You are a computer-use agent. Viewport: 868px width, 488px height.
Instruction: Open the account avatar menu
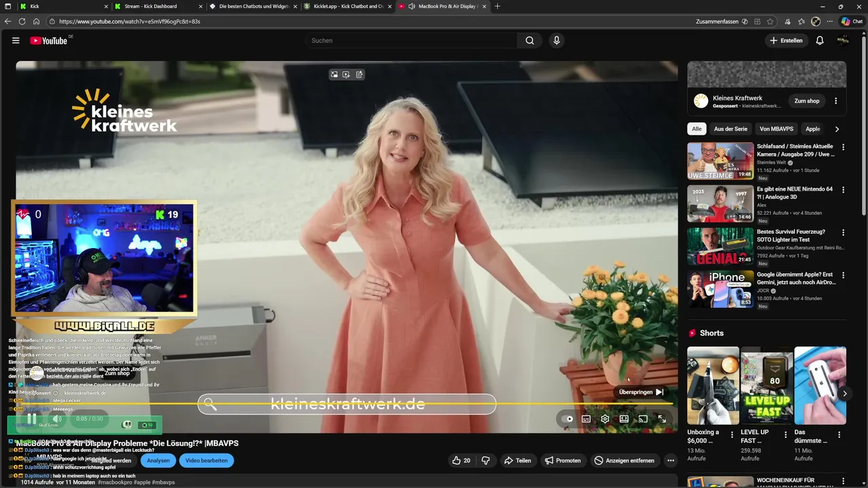pos(843,41)
